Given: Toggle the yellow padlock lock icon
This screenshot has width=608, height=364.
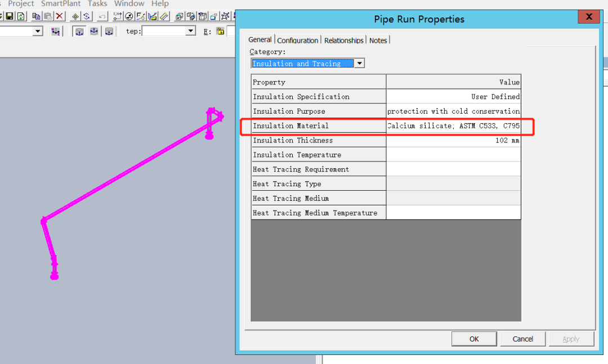Looking at the screenshot, I should coord(220,31).
